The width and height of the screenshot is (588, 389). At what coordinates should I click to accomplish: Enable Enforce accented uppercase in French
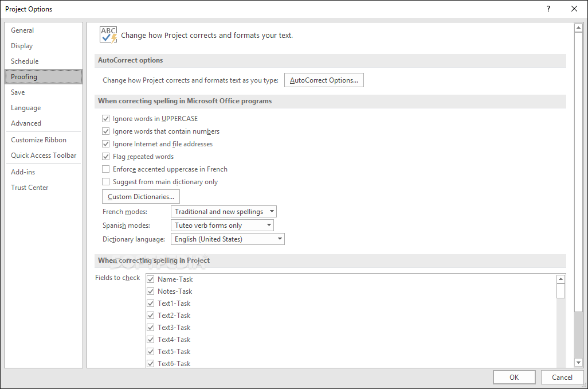[x=105, y=169]
